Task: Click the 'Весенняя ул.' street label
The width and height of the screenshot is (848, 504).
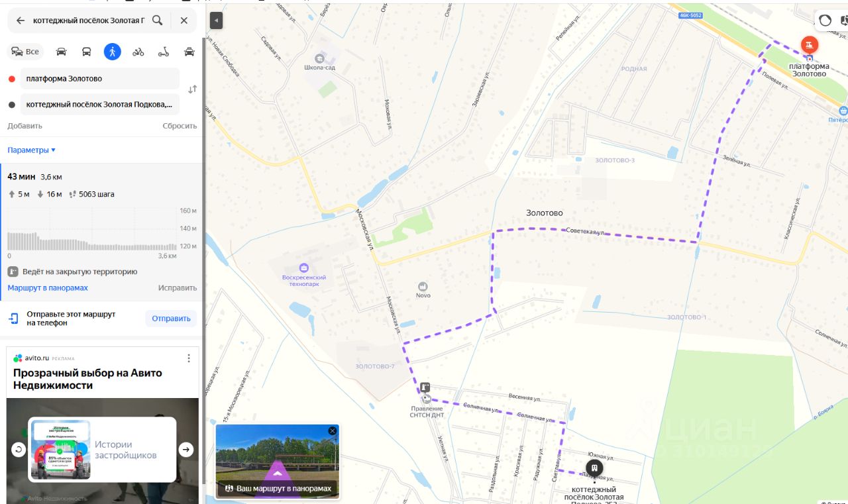Action: point(525,398)
